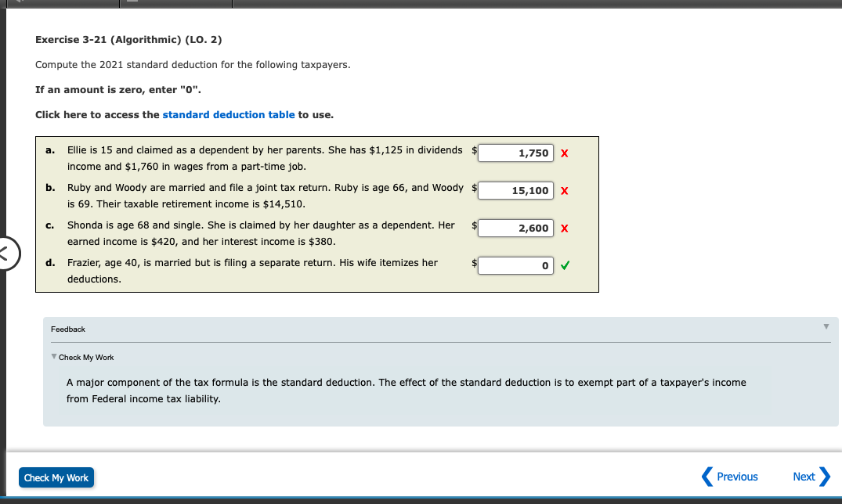The width and height of the screenshot is (842, 504).
Task: Click the dark toolbar strip at the top
Action: [421, 3]
